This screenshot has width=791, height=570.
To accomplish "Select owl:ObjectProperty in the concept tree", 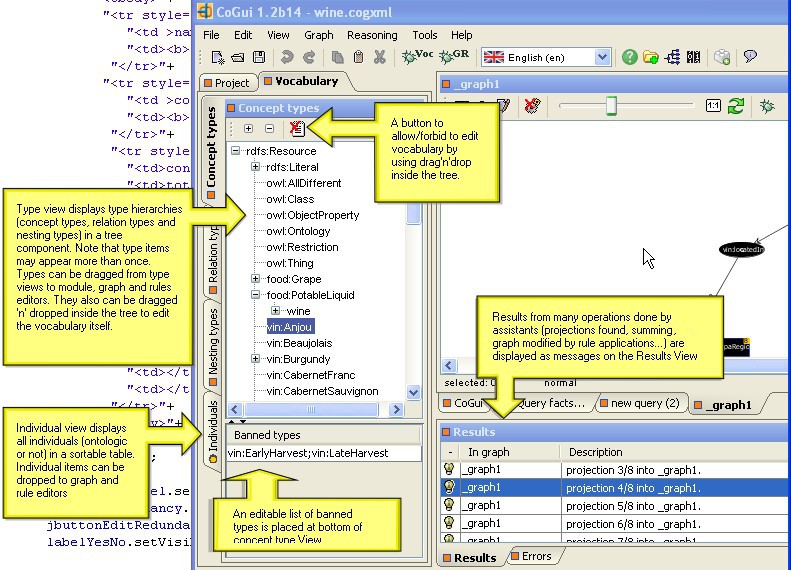I will pyautogui.click(x=313, y=215).
